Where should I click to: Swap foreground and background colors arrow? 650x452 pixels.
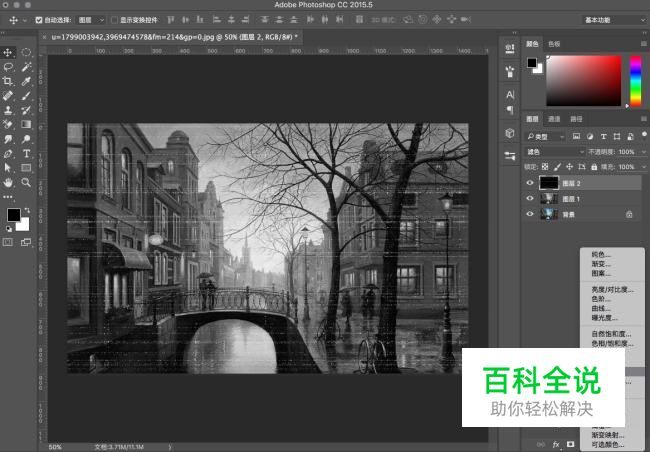[27, 210]
